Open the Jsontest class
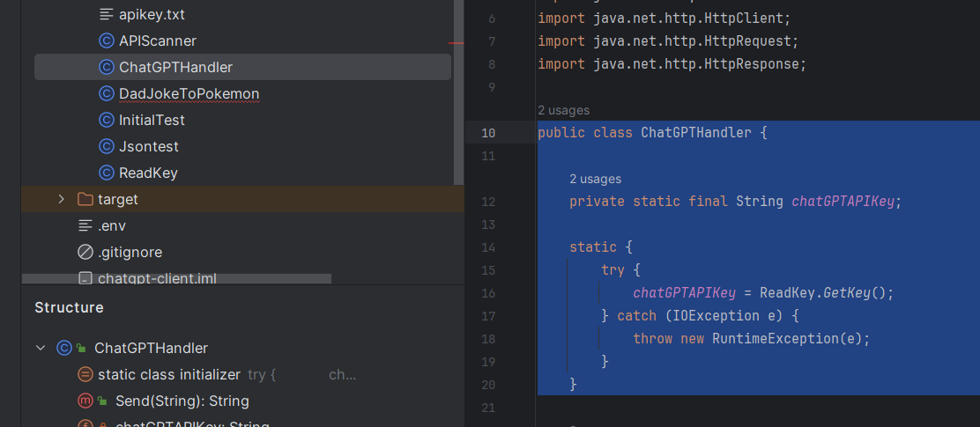This screenshot has width=980, height=427. click(x=149, y=146)
